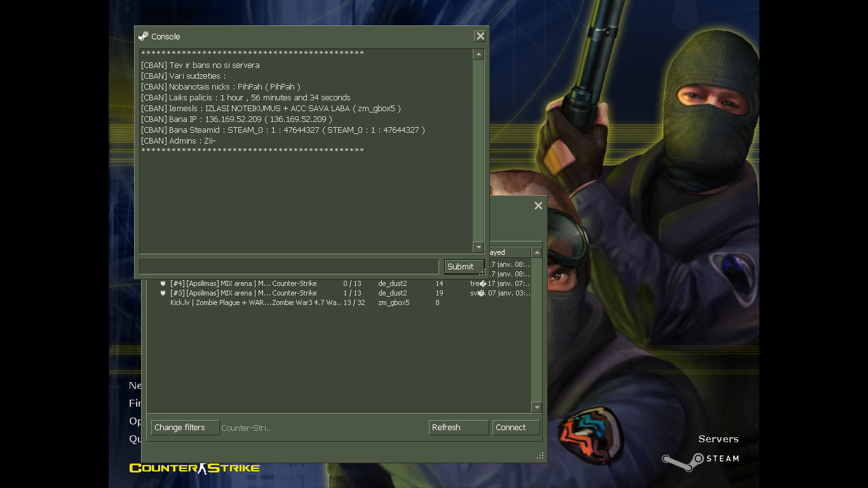The width and height of the screenshot is (868, 488).
Task: Click console line 'Bana IP : 136.169.52.209'
Action: pos(236,119)
